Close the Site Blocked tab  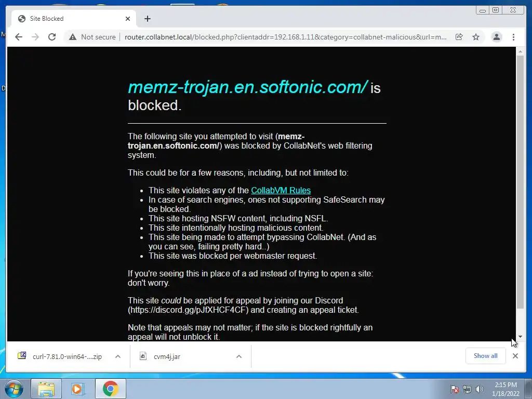pyautogui.click(x=128, y=19)
